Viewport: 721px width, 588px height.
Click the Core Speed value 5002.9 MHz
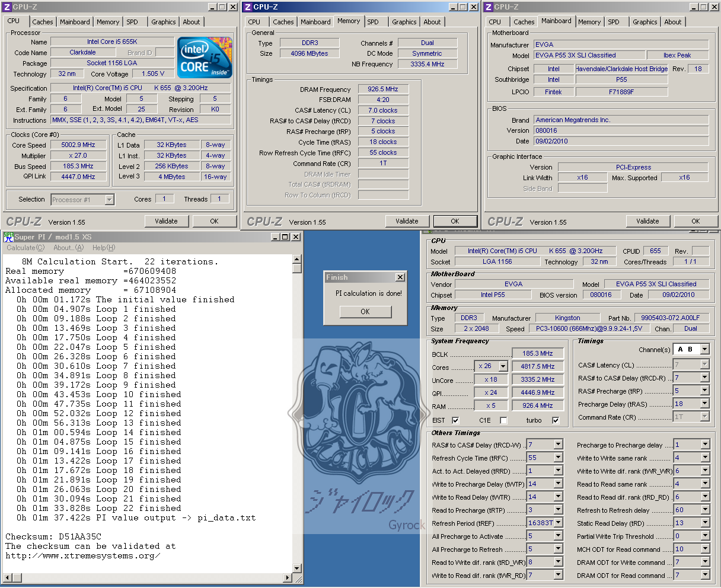coord(78,145)
